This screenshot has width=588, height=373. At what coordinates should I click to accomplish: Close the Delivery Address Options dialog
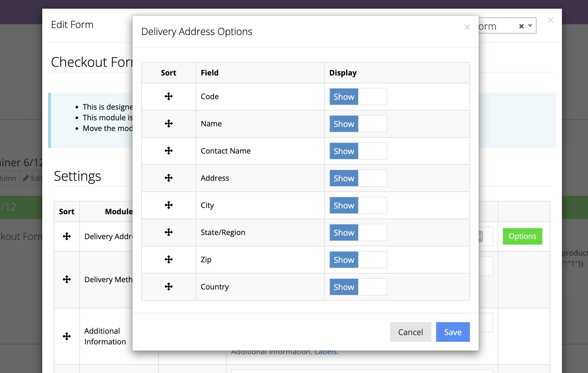coord(467,27)
